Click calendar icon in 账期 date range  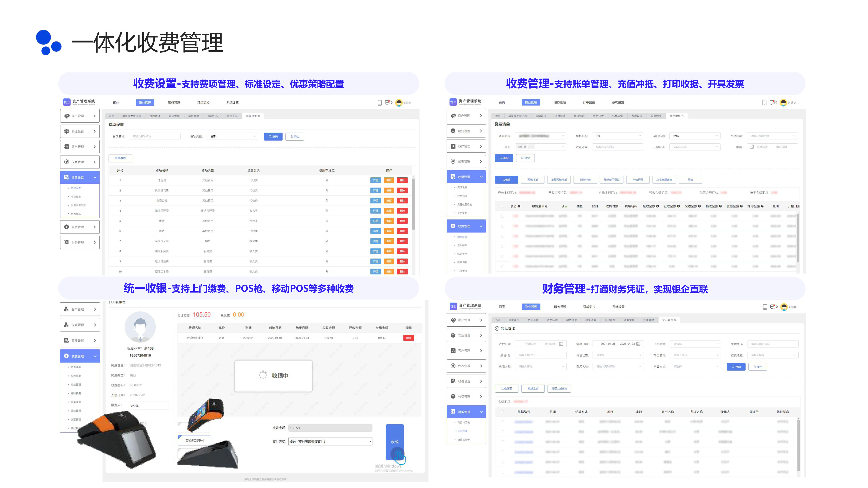pyautogui.click(x=752, y=147)
